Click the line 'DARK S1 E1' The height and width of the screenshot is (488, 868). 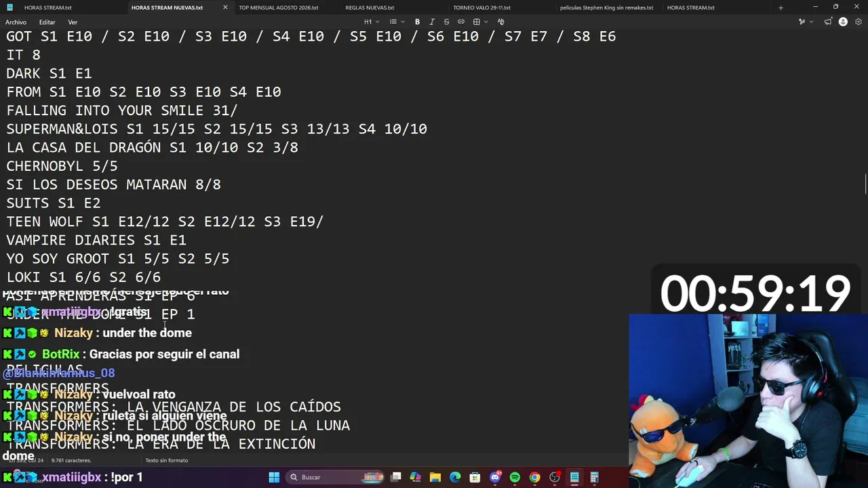49,73
